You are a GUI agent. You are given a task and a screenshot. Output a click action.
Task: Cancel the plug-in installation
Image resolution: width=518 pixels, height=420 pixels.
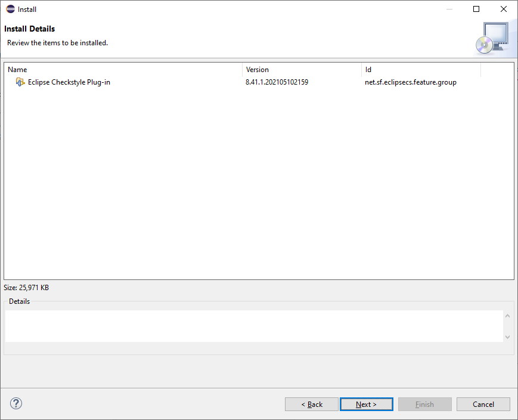[x=483, y=404]
